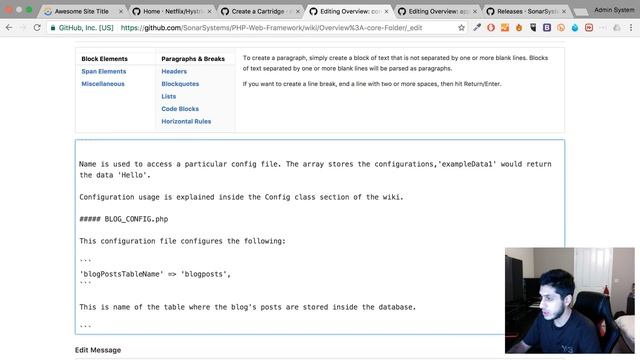The image size is (640, 360).
Task: Switch to the Releases SonarSystems tab
Action: pyautogui.click(x=526, y=11)
